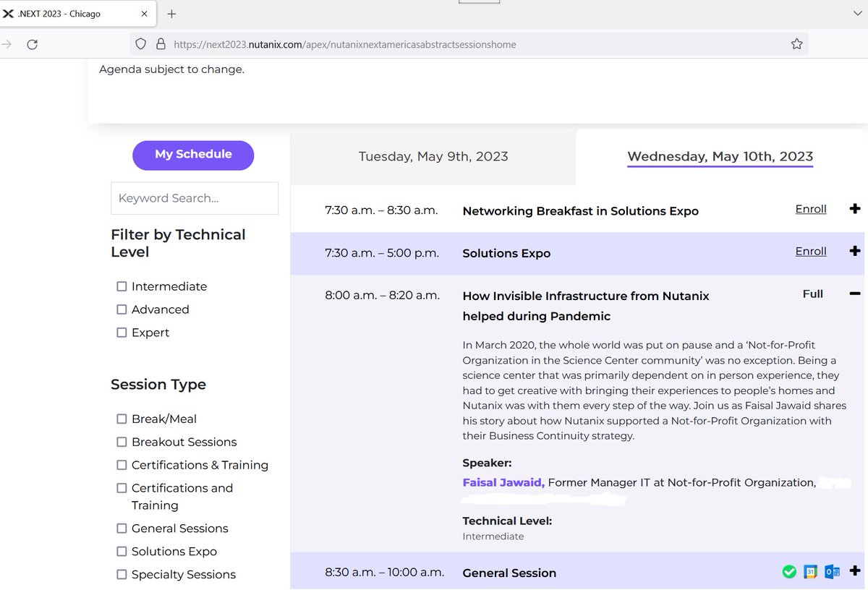Expand Networking Breakfast session details
This screenshot has height=590, width=868.
click(855, 209)
